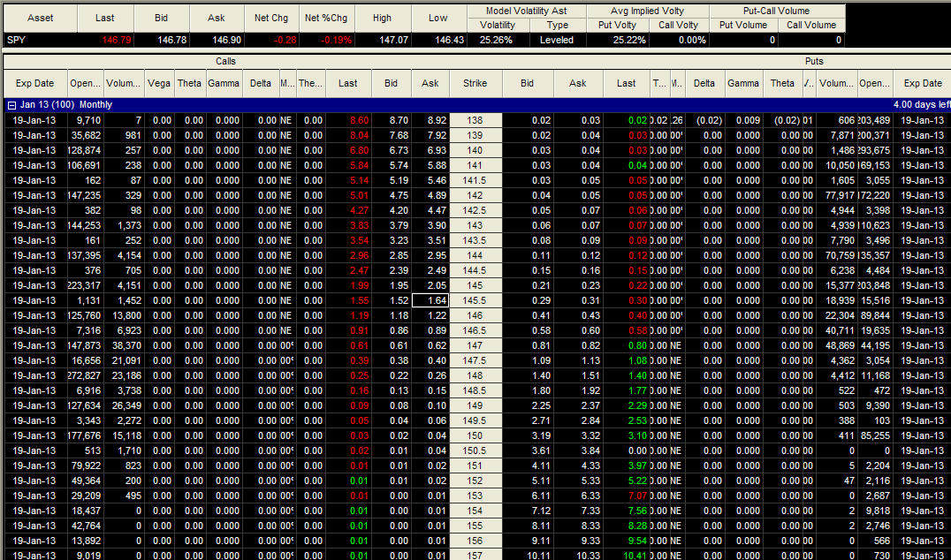Select the 145 strike cell
Viewport: 951px width, 560px height.
[475, 285]
